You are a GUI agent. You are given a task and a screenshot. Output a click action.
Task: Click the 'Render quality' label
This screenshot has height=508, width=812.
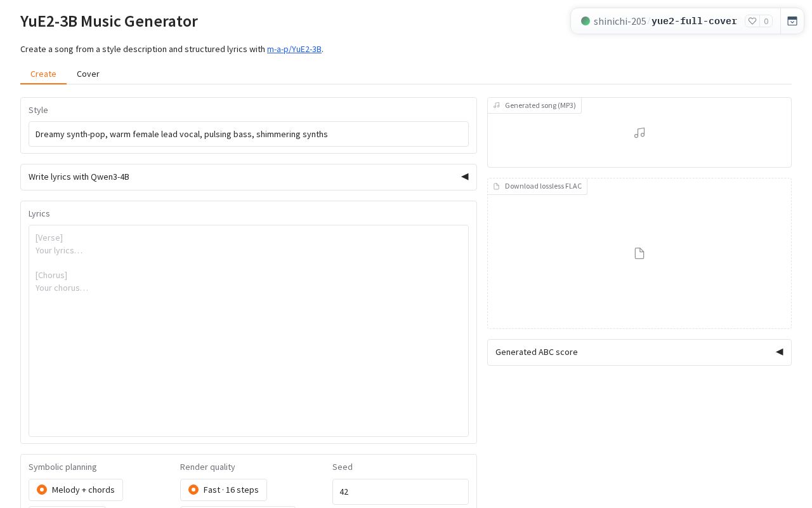click(207, 467)
